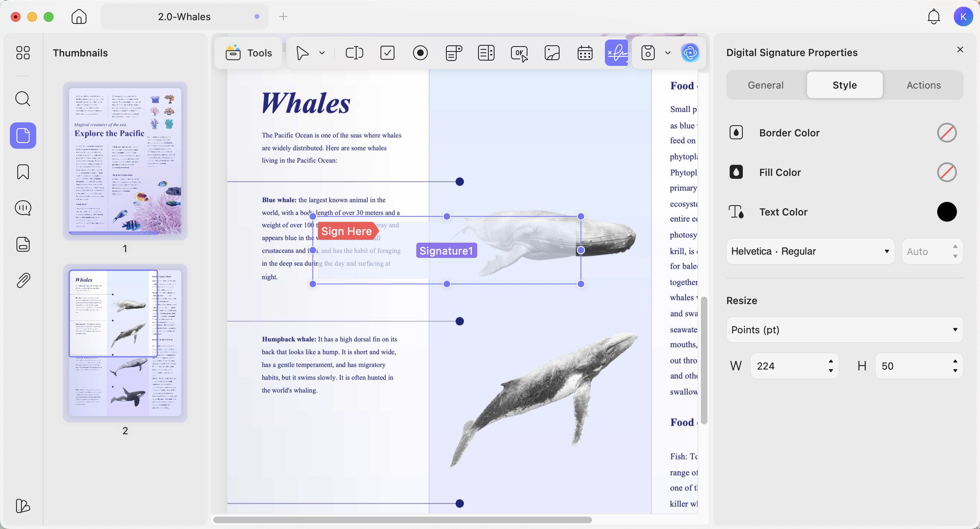Click the horizontal document scrollbar
The height and width of the screenshot is (529, 980).
(x=403, y=520)
